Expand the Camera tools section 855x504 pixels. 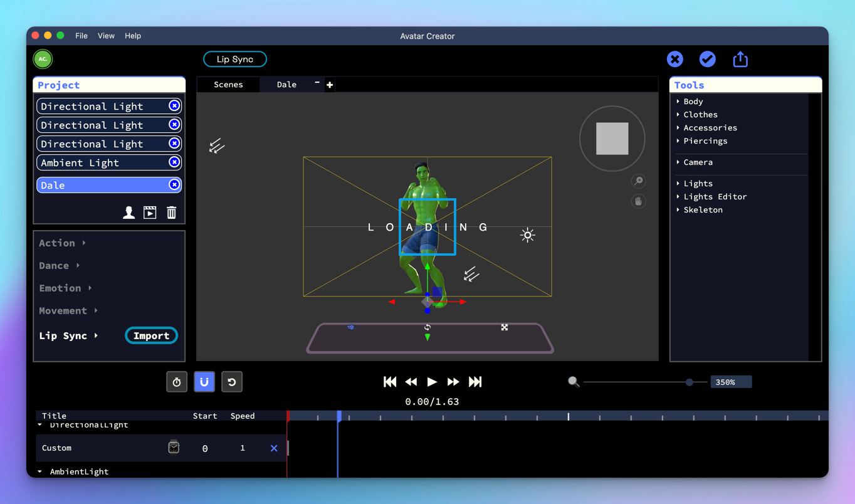click(695, 162)
